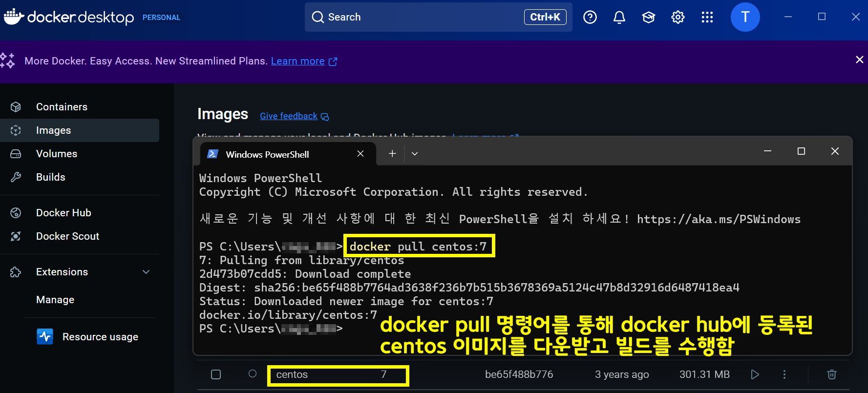The width and height of the screenshot is (868, 393).
Task: Minimize the PowerShell terminal window
Action: 768,151
